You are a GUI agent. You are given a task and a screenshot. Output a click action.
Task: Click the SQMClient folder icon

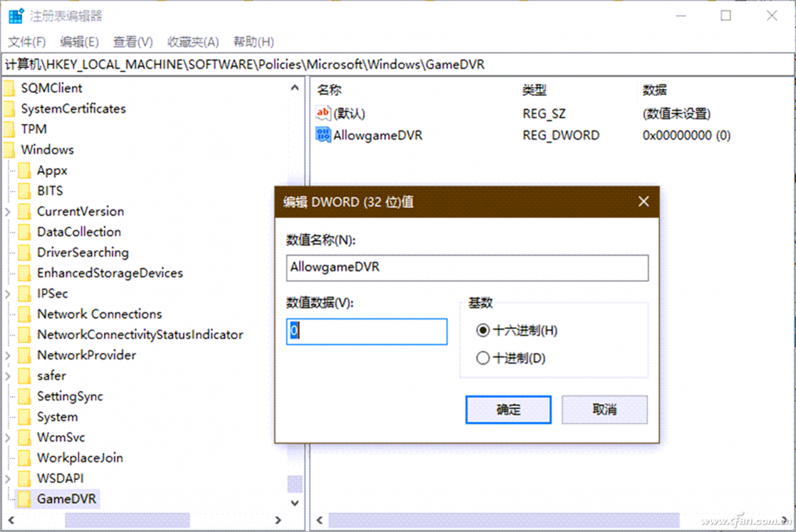point(8,88)
